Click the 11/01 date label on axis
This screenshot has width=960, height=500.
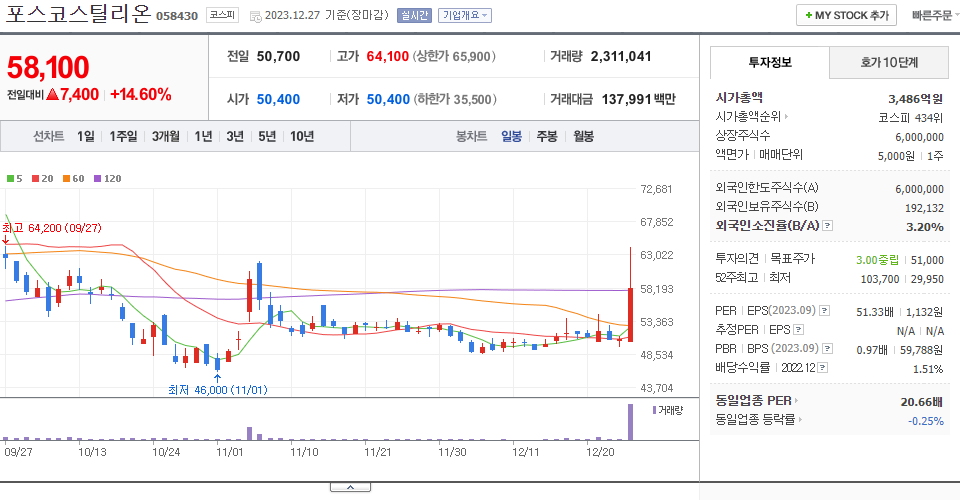click(230, 452)
